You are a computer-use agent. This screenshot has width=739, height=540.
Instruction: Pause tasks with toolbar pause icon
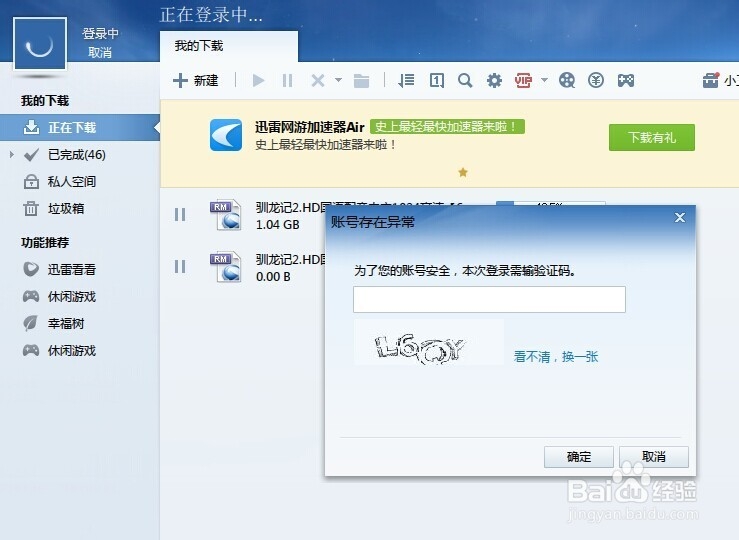(x=287, y=81)
